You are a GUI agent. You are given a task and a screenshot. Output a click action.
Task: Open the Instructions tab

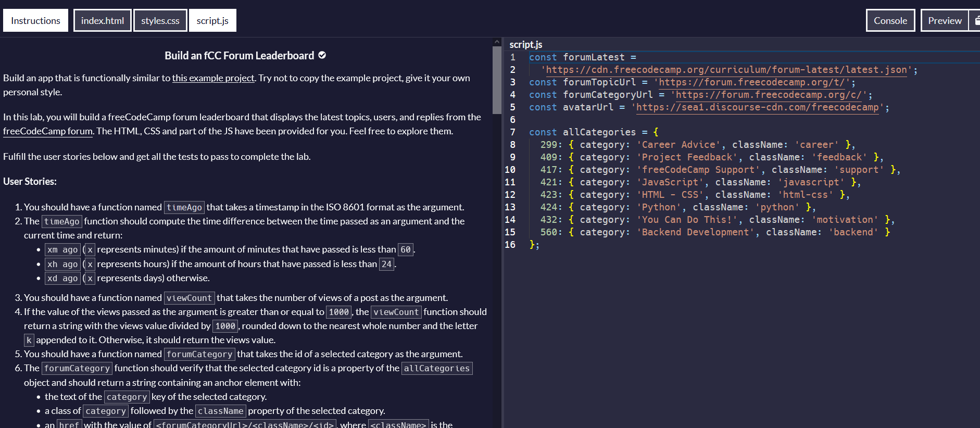35,20
